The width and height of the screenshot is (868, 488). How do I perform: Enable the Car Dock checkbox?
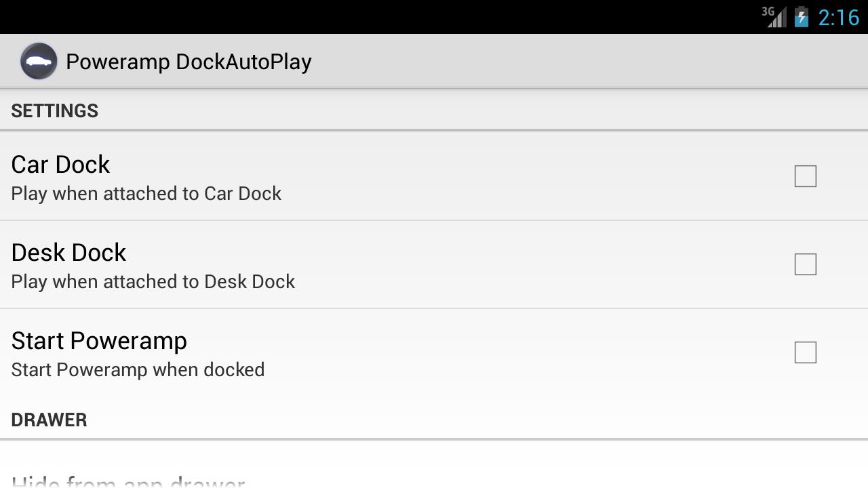point(805,176)
